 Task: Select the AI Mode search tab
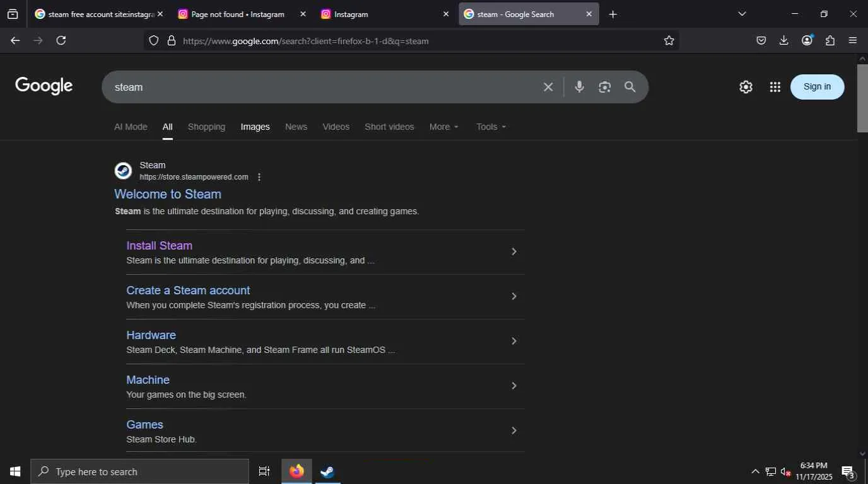coord(131,127)
